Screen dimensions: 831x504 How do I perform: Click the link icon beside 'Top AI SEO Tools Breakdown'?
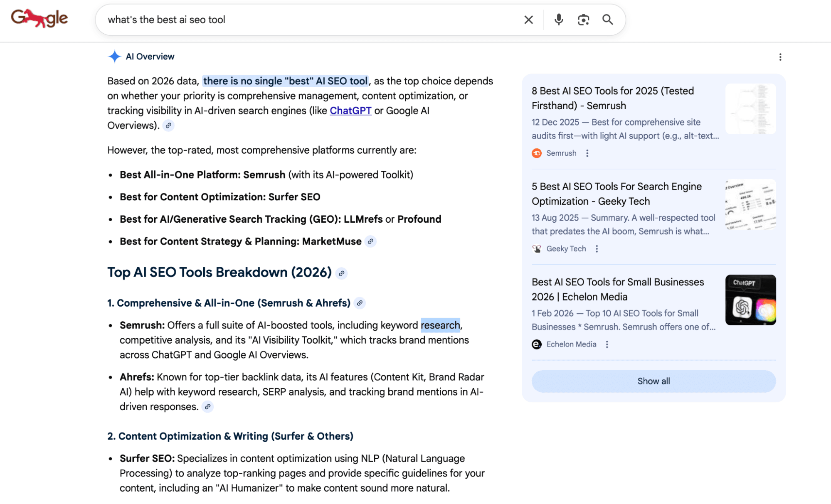[342, 273]
